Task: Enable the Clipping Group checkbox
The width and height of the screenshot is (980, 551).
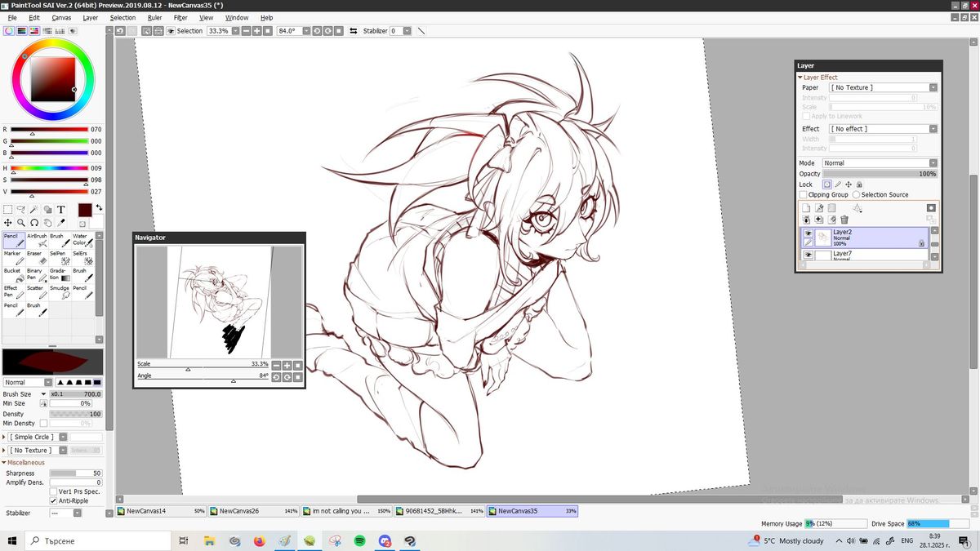Action: click(804, 195)
